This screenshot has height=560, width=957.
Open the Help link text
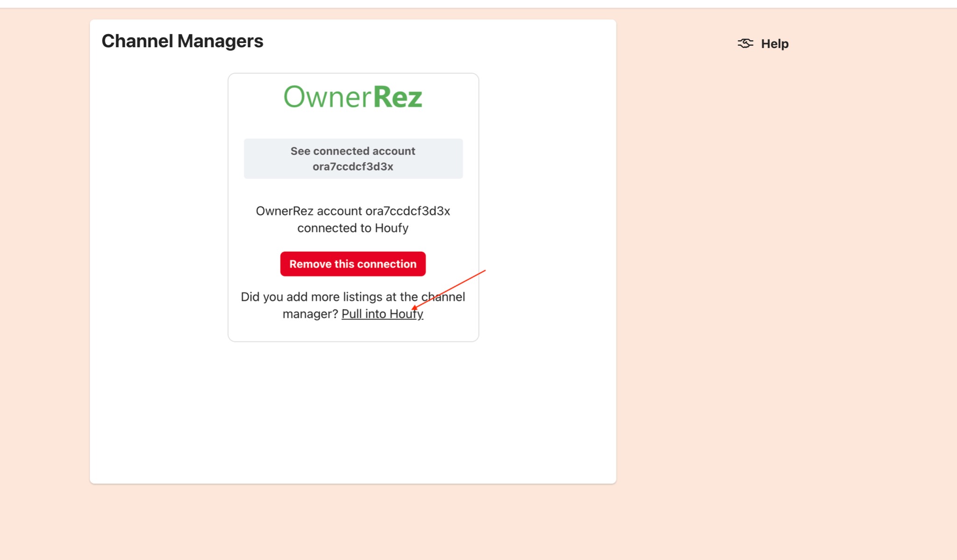point(774,44)
